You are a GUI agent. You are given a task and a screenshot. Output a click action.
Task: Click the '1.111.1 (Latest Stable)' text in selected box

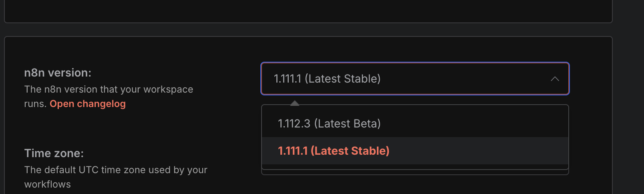tap(327, 79)
